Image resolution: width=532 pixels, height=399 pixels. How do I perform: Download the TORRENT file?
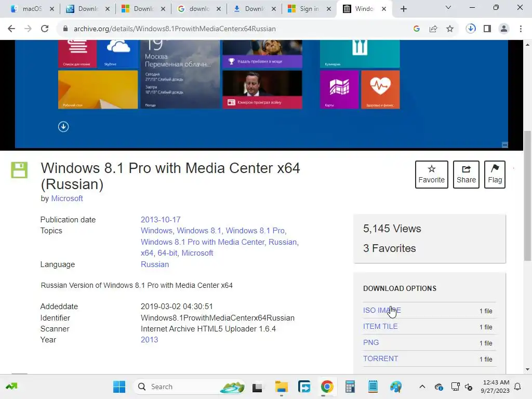pos(381,358)
